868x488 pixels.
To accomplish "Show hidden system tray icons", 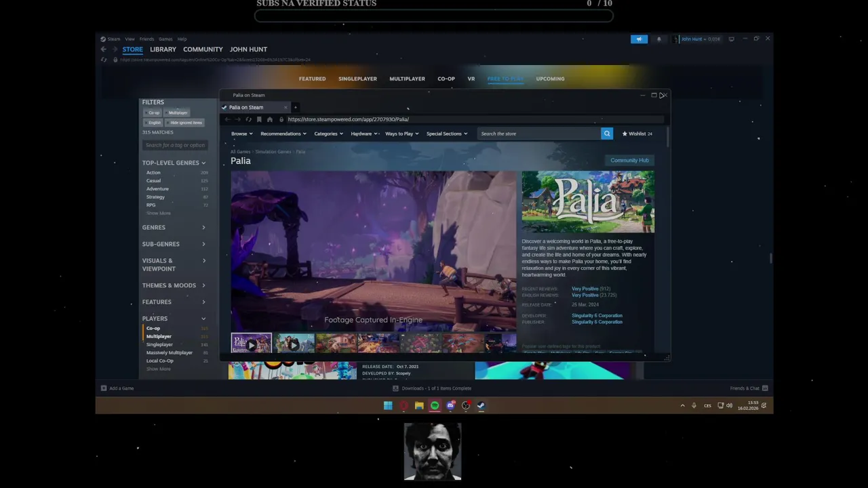I will pyautogui.click(x=682, y=405).
